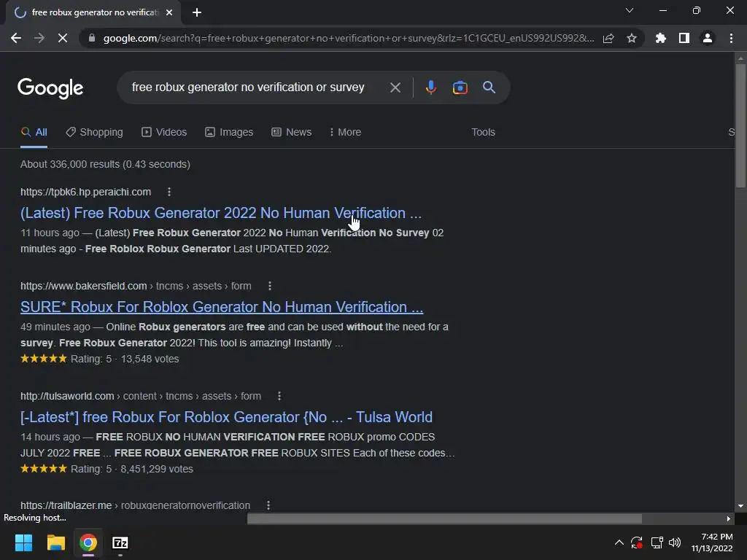The image size is (747, 560).
Task: Open options for the tulsaworld.com result
Action: (279, 396)
